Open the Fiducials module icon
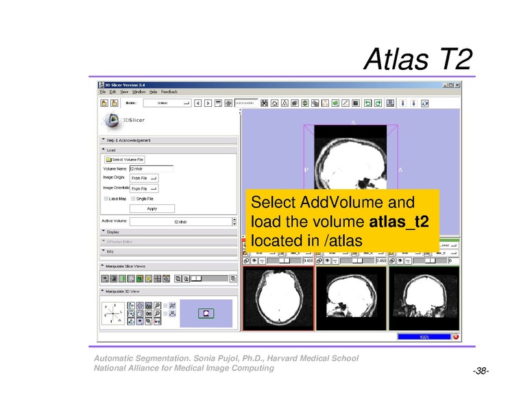This screenshot has height=411, width=532. coord(325,103)
